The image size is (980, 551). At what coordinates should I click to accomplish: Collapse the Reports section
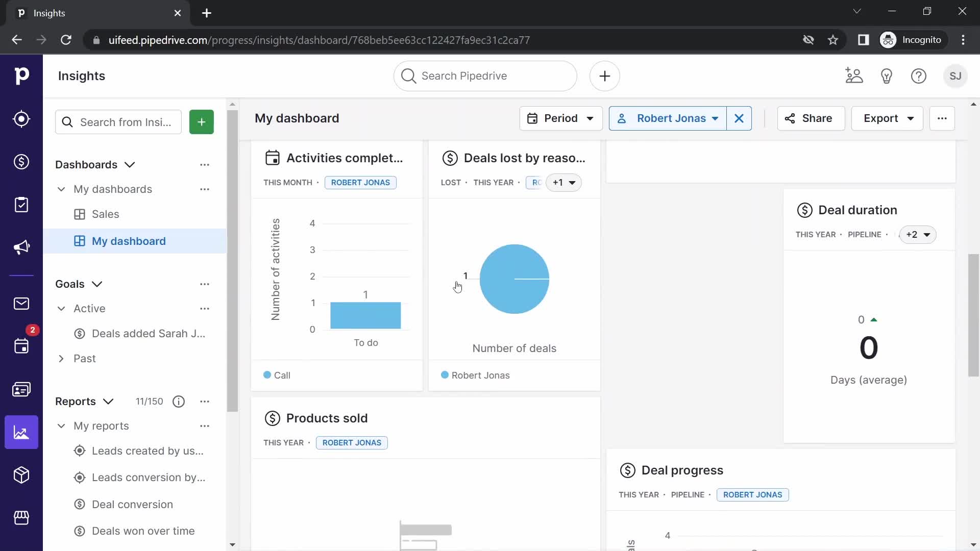[x=108, y=402]
